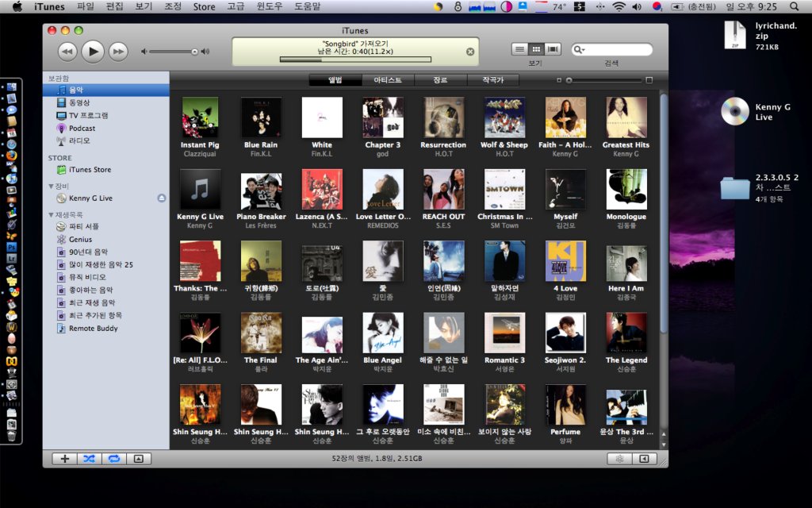Open the Trash in the Dock
Image resolution: width=812 pixels, height=508 pixels.
[x=11, y=436]
